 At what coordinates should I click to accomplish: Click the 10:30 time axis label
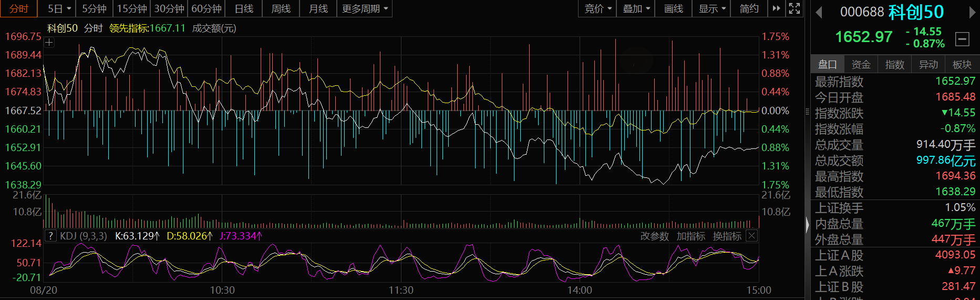pyautogui.click(x=222, y=290)
